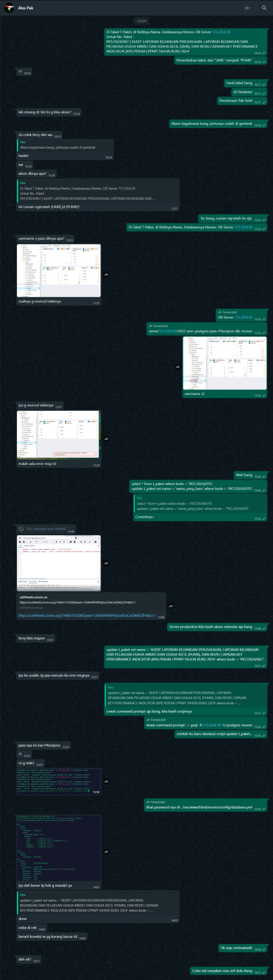Select message 'coba di cek'
The width and height of the screenshot is (273, 980).
tap(32, 928)
